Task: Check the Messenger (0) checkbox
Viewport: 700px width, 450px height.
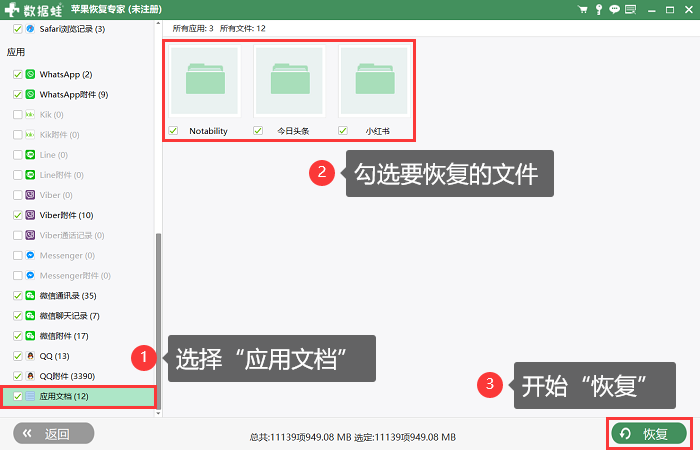Action: 17,255
